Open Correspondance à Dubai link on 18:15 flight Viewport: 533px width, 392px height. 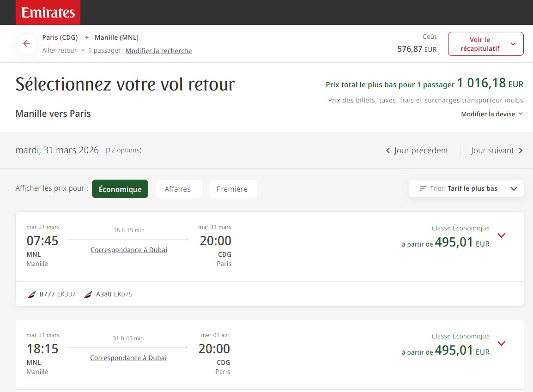[x=128, y=358]
